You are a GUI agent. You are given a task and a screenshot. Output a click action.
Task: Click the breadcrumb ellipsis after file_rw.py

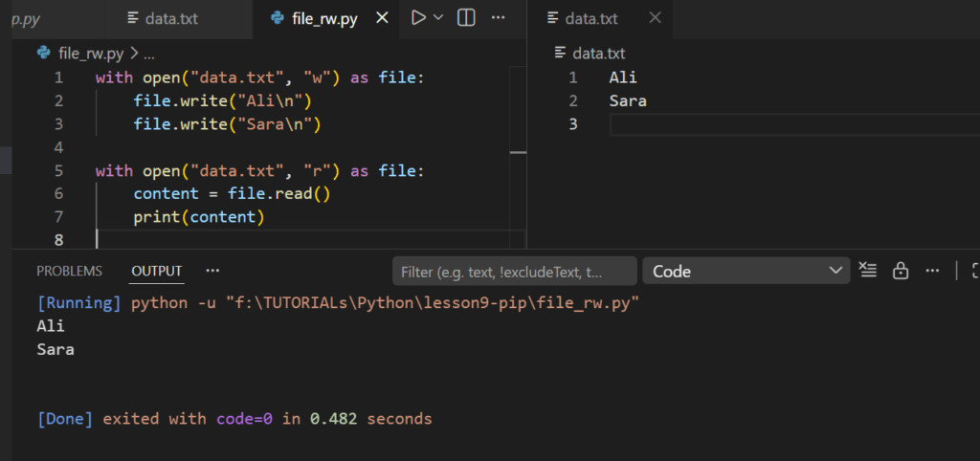tap(148, 55)
